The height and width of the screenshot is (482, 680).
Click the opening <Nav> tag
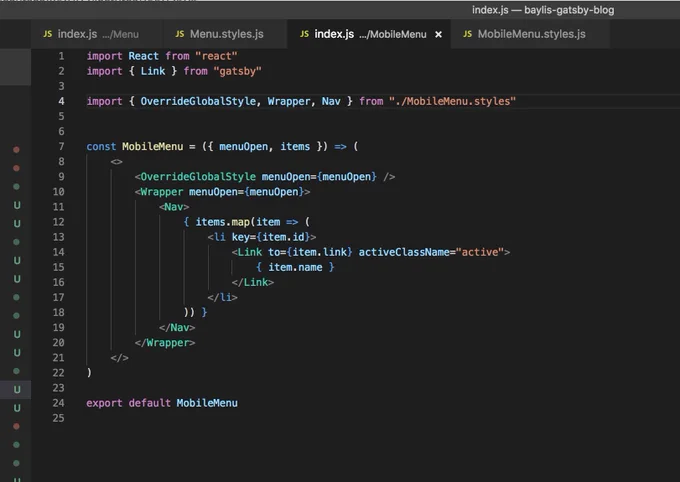174,207
